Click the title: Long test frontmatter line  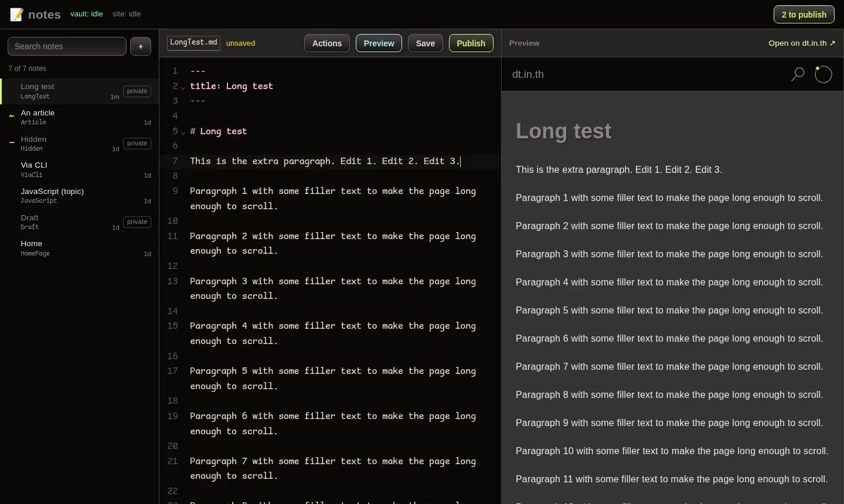click(232, 86)
